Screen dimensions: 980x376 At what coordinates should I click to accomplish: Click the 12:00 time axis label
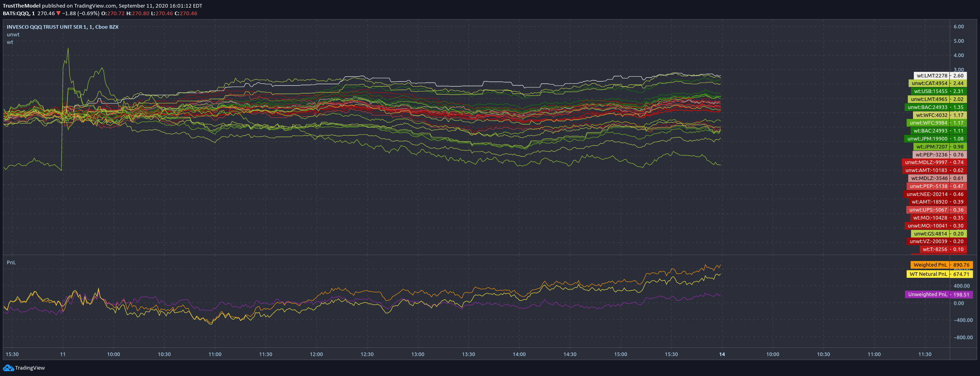pyautogui.click(x=317, y=354)
